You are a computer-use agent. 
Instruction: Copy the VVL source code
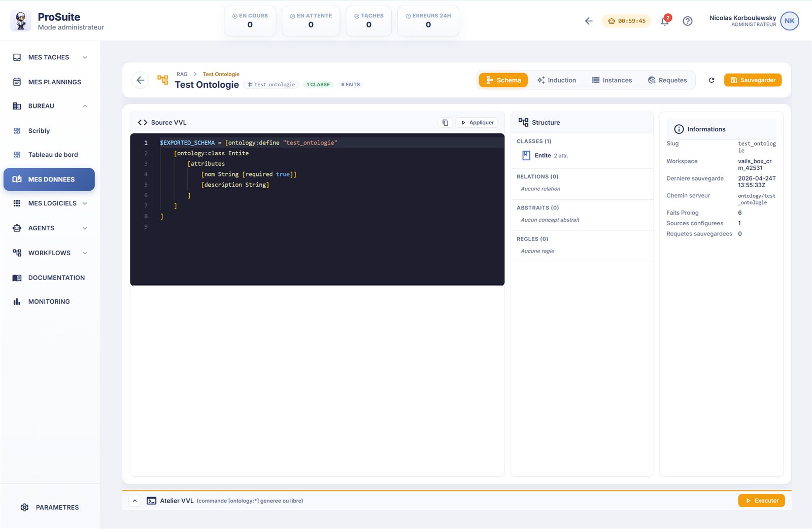[445, 122]
